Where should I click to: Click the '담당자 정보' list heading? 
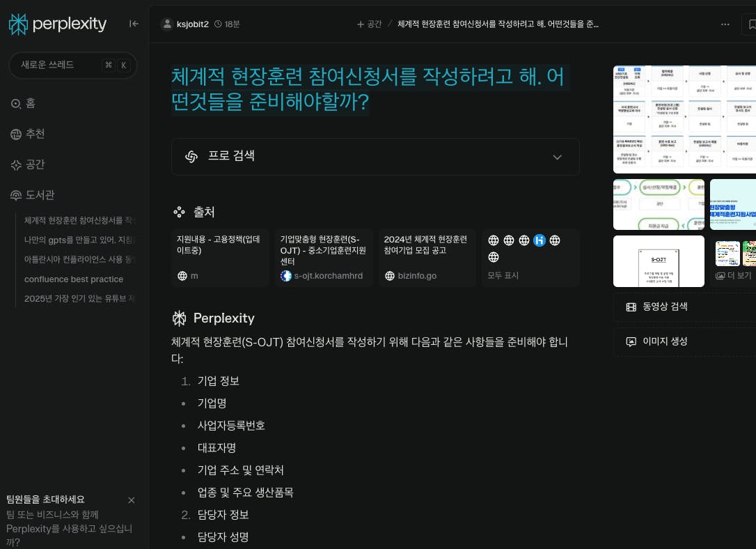pos(223,515)
